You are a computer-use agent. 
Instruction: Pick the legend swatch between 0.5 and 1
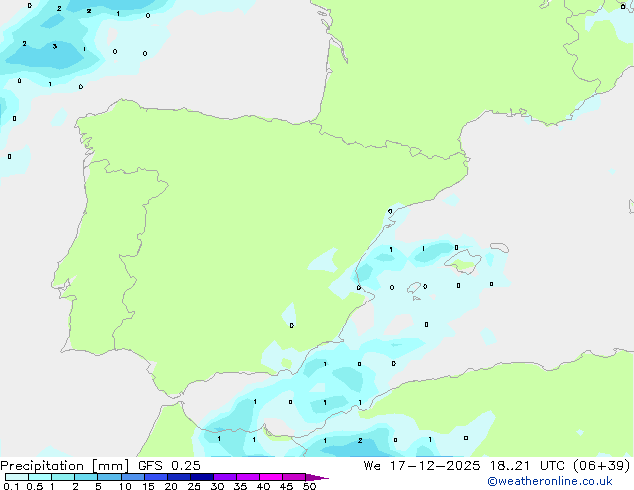[x=40, y=477]
